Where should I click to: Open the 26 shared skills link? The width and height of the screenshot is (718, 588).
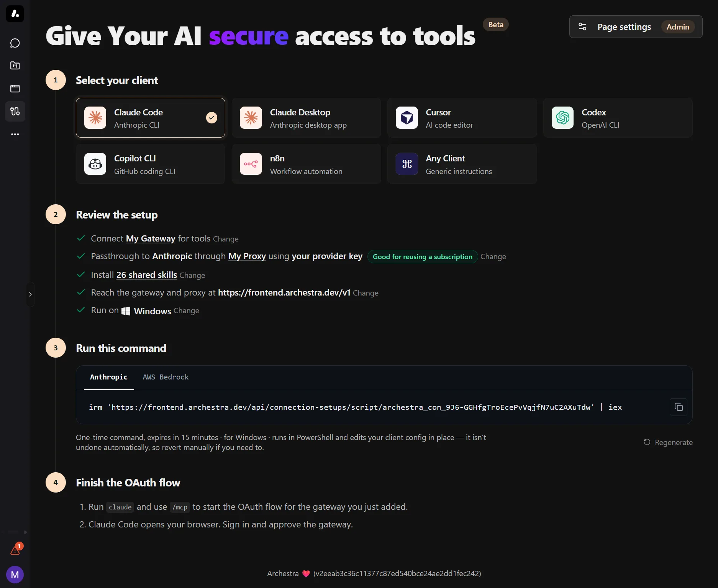147,275
